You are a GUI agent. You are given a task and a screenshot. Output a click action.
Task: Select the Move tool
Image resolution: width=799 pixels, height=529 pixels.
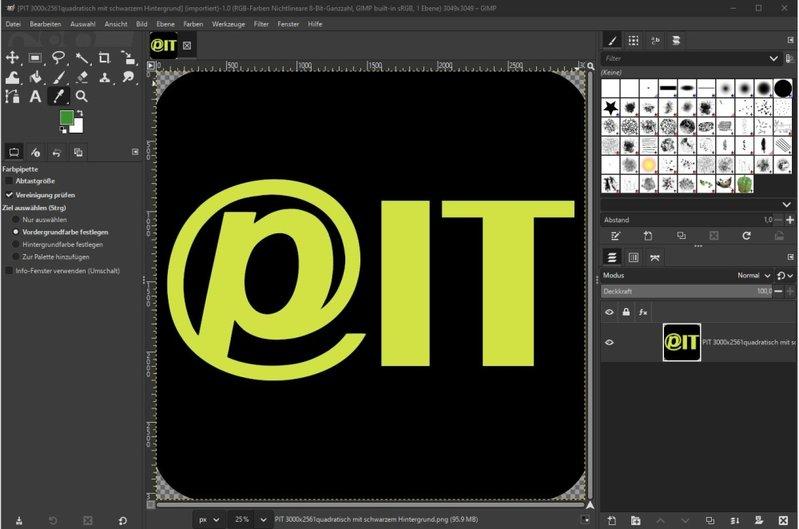pyautogui.click(x=13, y=57)
